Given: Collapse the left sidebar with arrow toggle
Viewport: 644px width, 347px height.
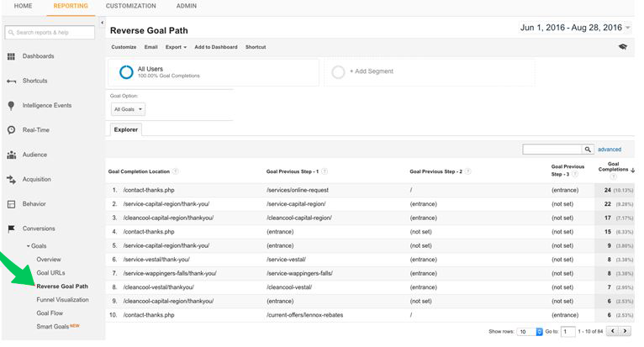Looking at the screenshot, I should coord(103,23).
